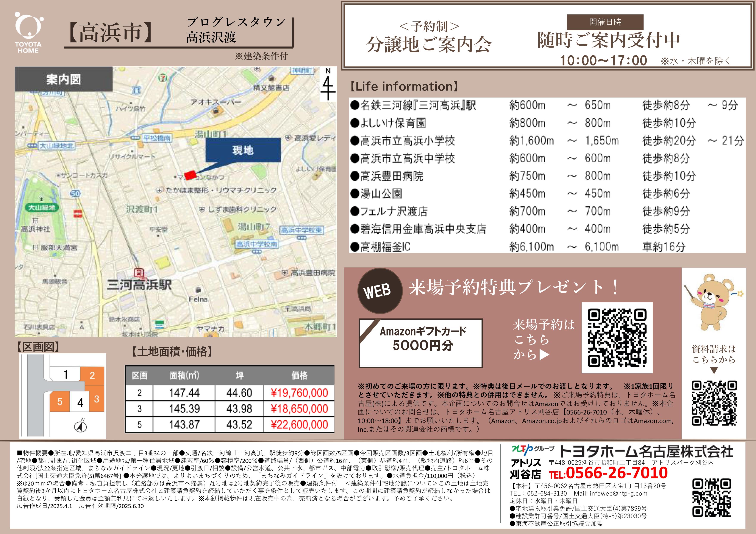
Task: Click the 分譲地ご案内会 heading
Action: [x=428, y=45]
